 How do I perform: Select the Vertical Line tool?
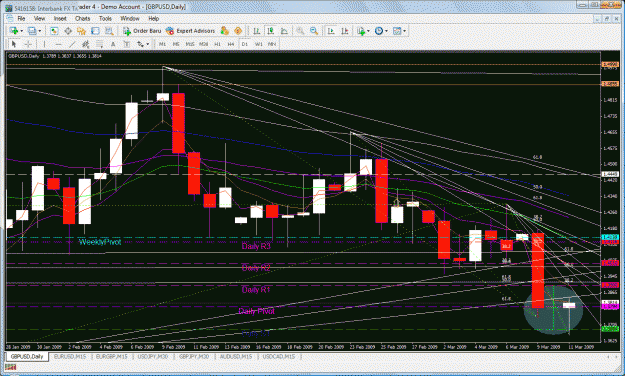pos(44,44)
